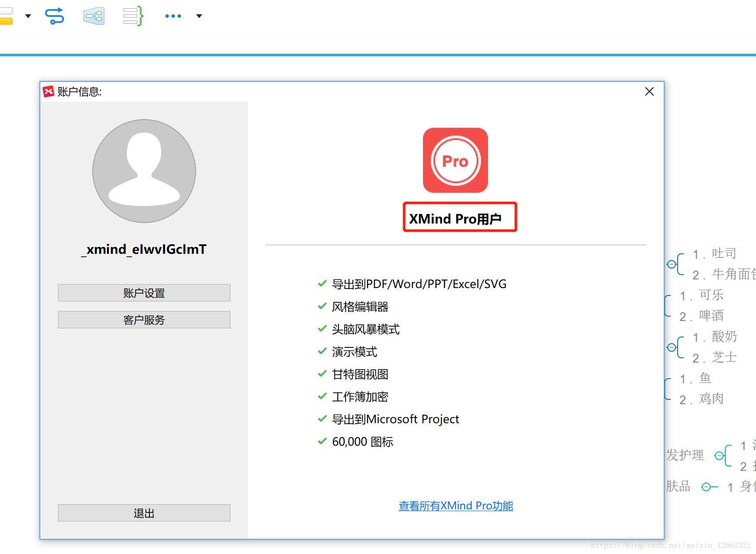Click 甘特图视图 feature text
The image size is (756, 554).
[360, 374]
